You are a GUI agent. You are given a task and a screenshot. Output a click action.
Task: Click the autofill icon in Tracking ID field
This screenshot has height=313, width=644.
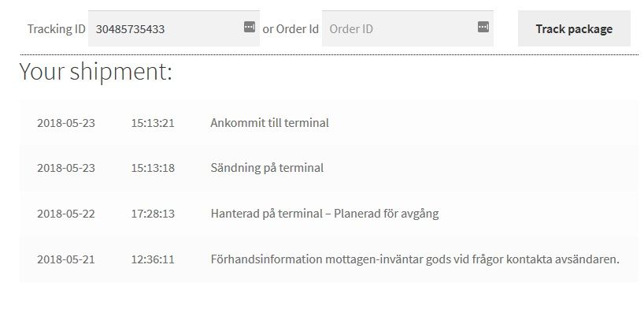coord(250,27)
